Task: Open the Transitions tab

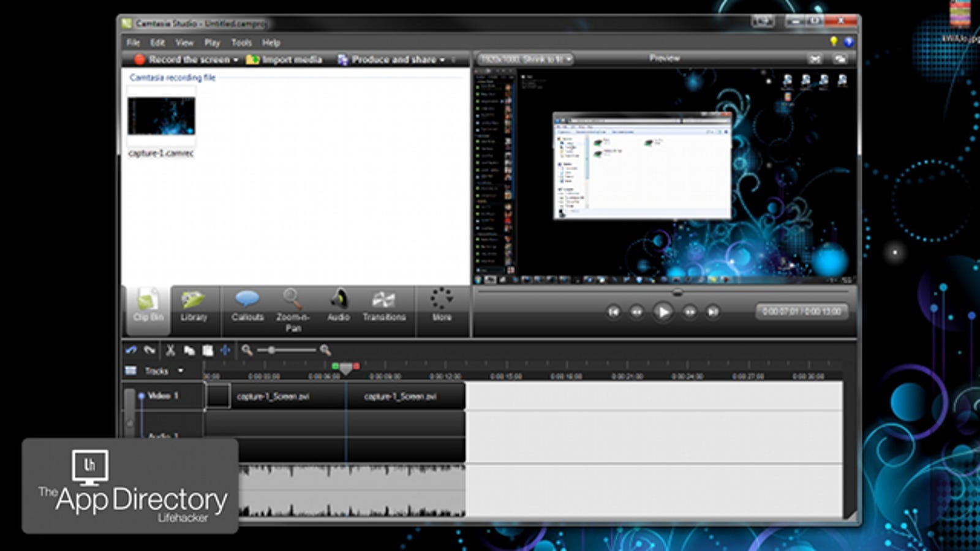Action: point(384,305)
